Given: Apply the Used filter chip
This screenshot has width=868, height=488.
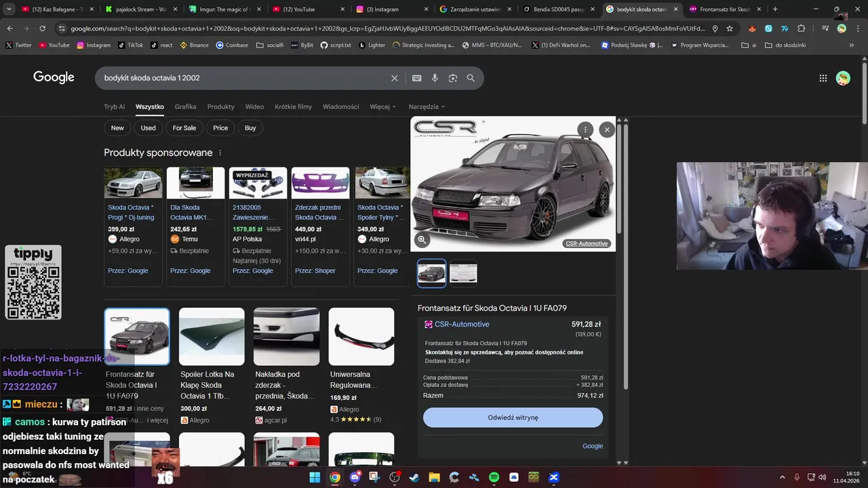Looking at the screenshot, I should pos(149,128).
